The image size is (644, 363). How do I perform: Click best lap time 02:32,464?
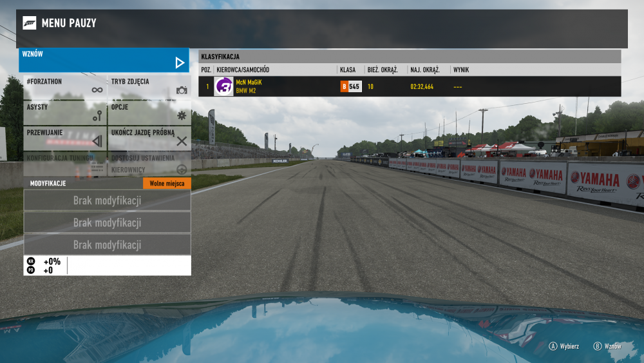pyautogui.click(x=422, y=87)
